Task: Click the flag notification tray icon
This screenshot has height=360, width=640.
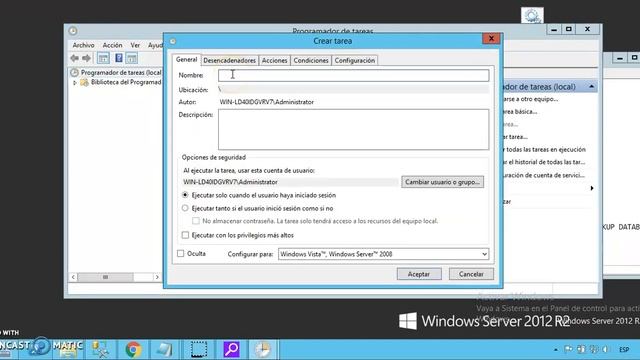Action: (568, 349)
